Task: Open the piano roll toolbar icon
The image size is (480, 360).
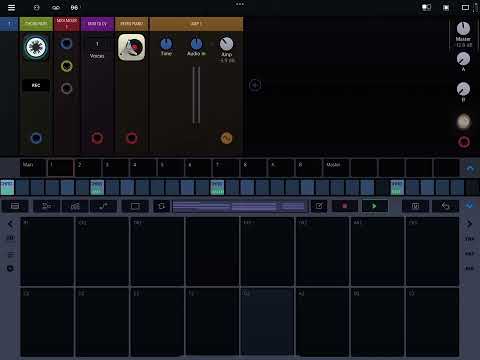Action: [75, 206]
